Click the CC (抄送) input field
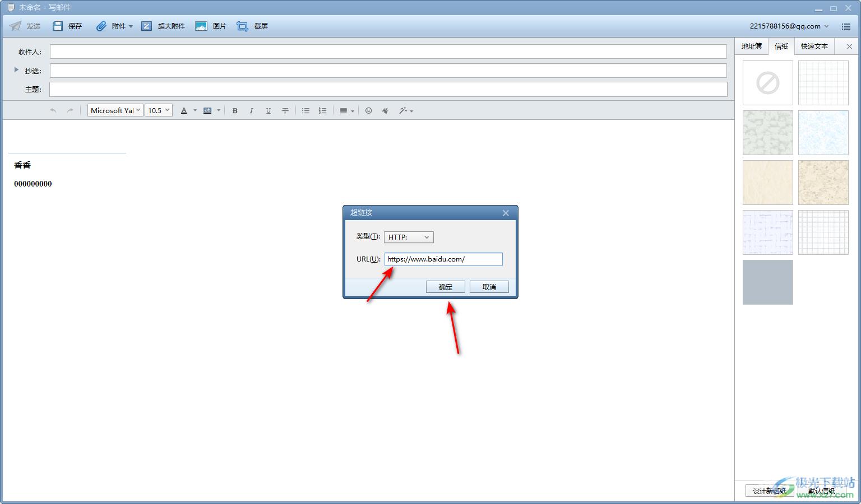 point(388,71)
